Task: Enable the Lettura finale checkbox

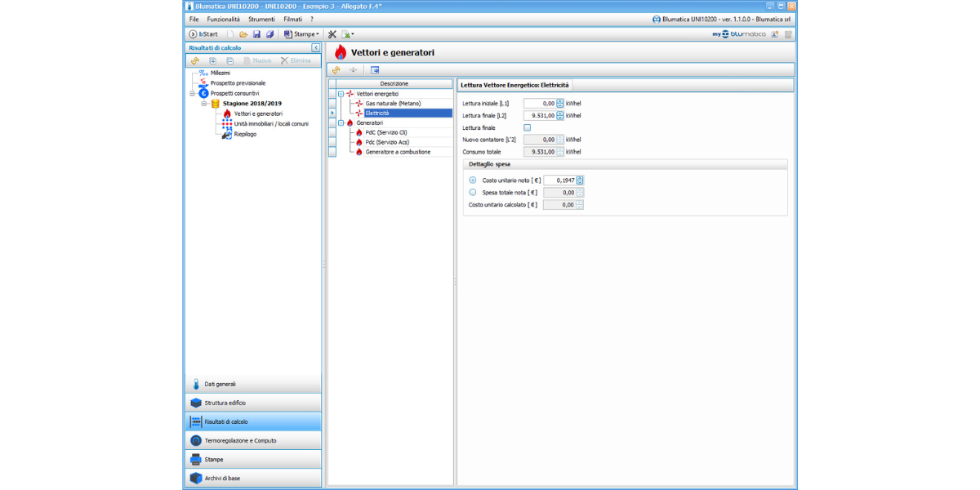Action: (x=527, y=127)
